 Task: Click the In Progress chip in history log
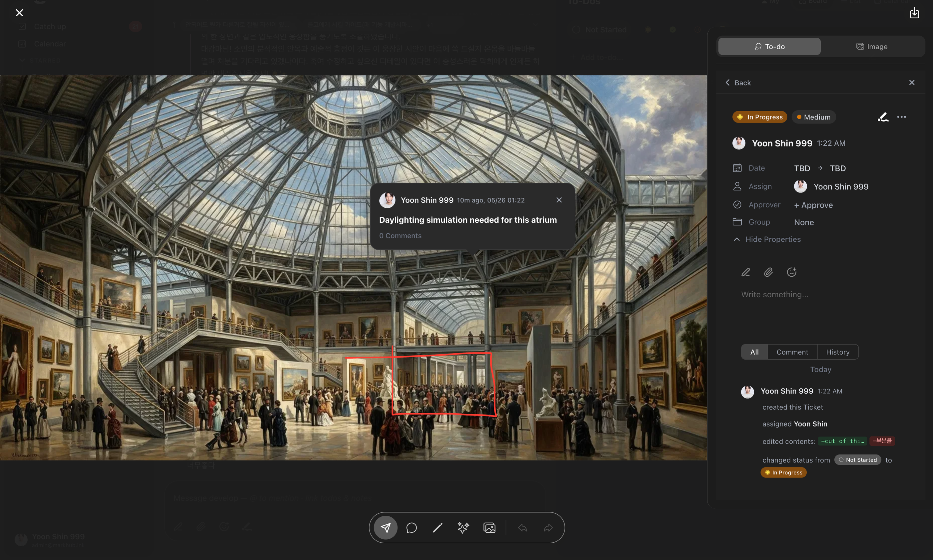click(x=783, y=472)
